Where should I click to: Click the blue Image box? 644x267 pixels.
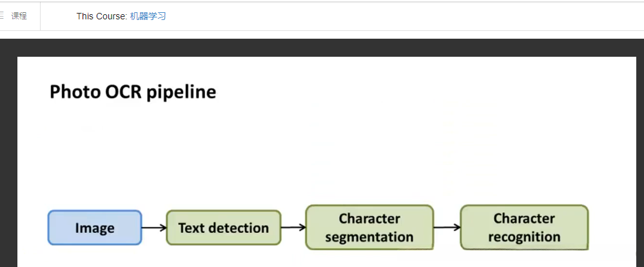pos(95,228)
